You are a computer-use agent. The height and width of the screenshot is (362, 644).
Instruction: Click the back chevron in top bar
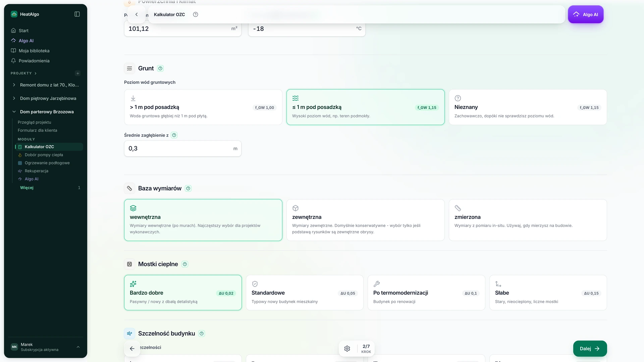click(x=137, y=14)
